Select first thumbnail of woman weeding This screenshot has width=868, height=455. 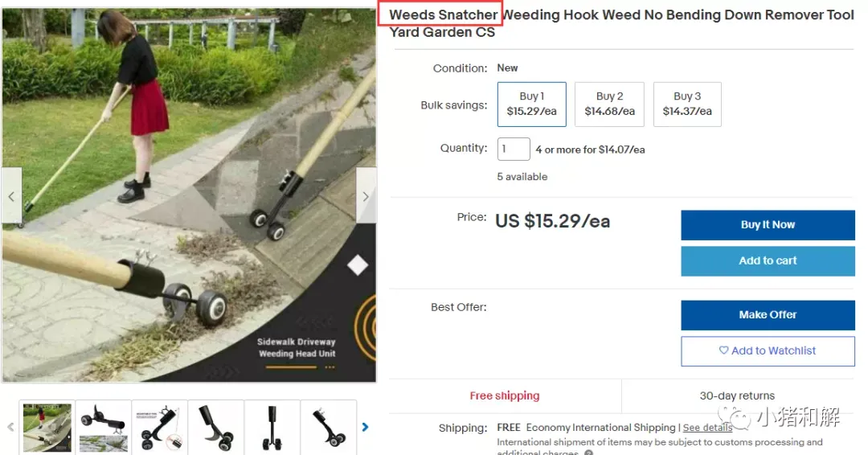pos(47,428)
